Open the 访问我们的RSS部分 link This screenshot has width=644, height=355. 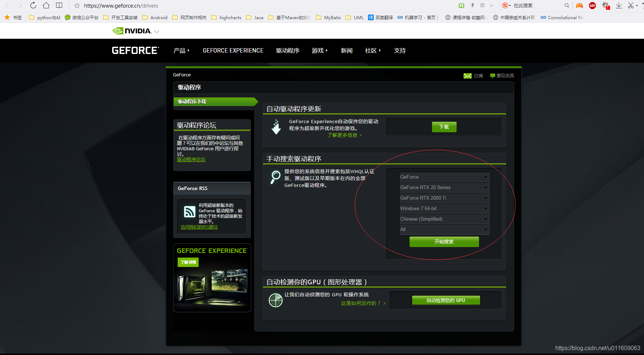point(199,227)
